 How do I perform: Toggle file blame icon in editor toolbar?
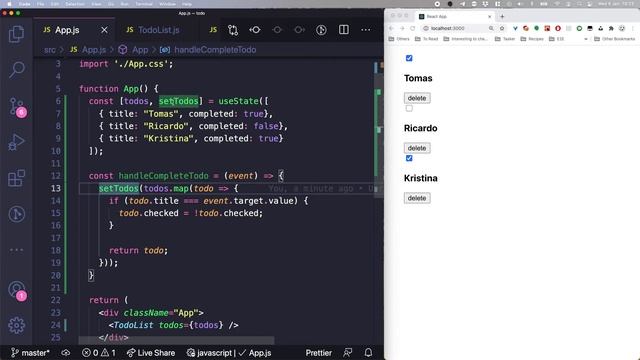[x=321, y=30]
